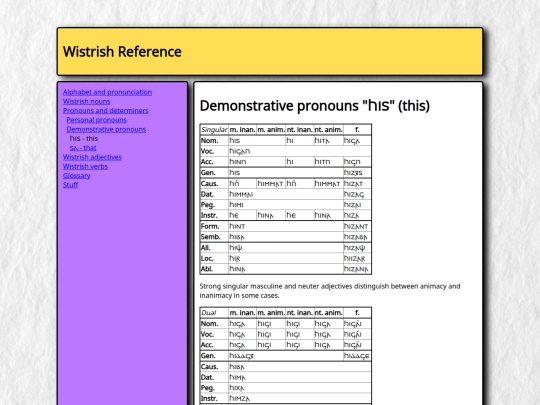
Task: Open Personal pronouns sublink
Action: (x=96, y=120)
